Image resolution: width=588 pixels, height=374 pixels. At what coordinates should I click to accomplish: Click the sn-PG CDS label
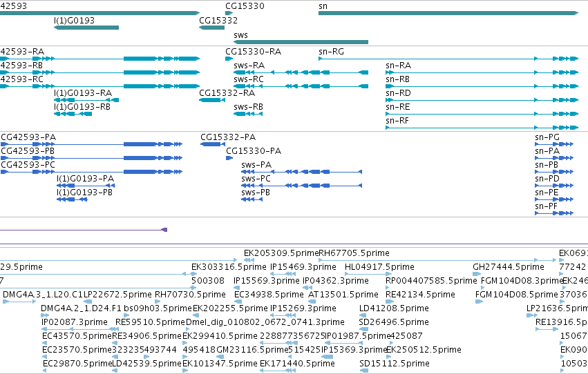point(547,137)
